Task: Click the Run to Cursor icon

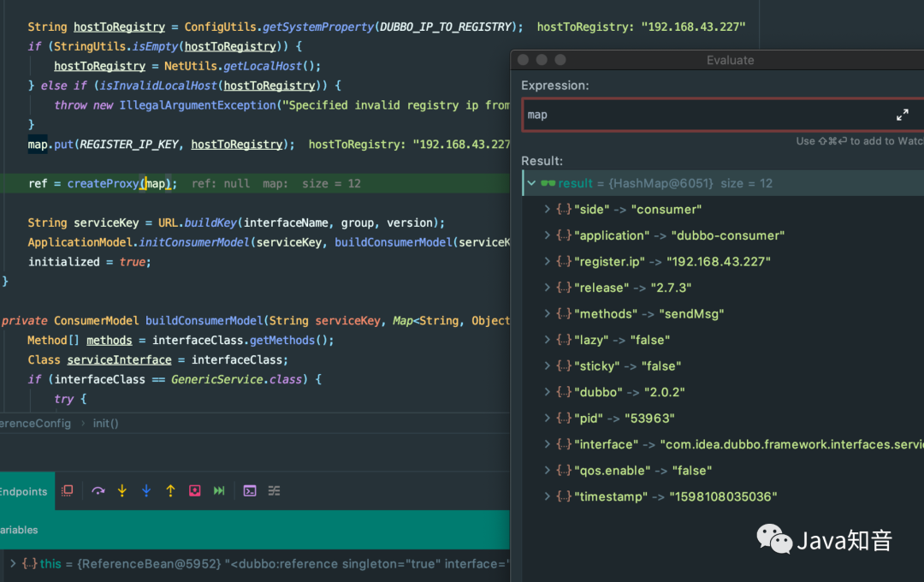Action: pyautogui.click(x=219, y=490)
